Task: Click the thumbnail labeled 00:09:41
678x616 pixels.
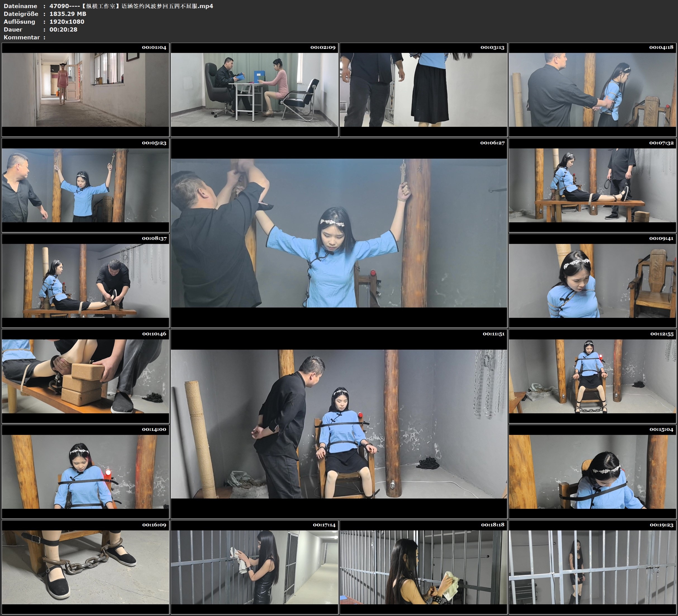Action: [592, 281]
